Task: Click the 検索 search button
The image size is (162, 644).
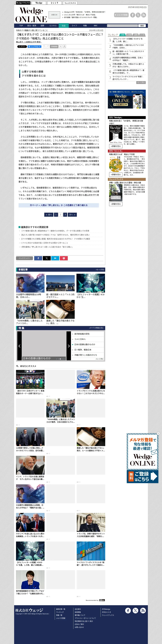Action: [142, 26]
